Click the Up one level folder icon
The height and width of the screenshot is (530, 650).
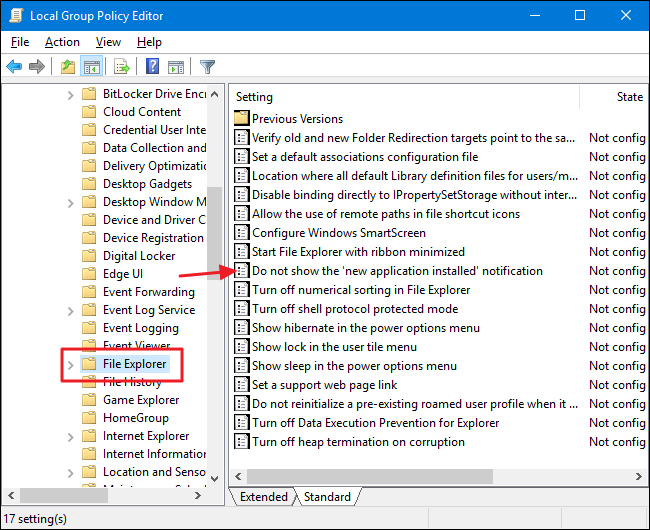coord(68,66)
